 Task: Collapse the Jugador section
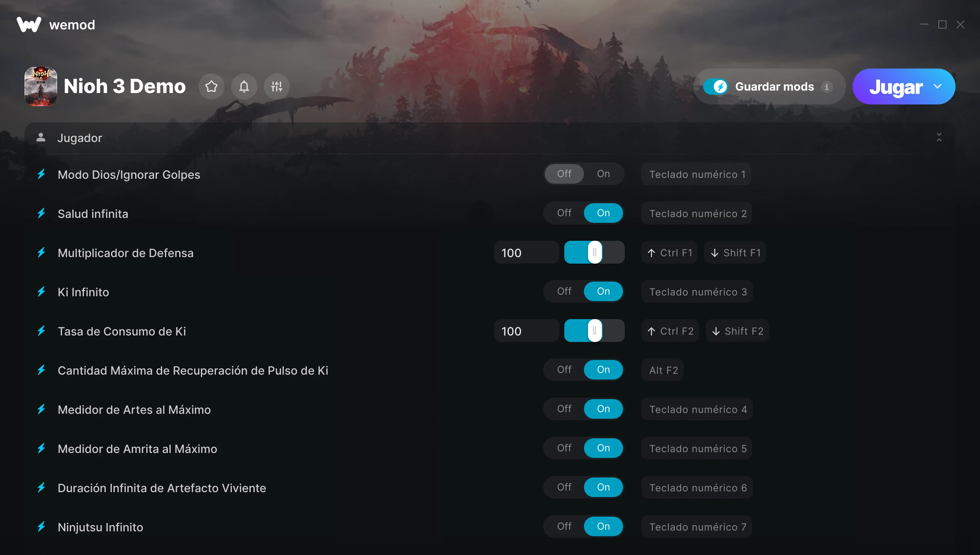click(x=939, y=138)
